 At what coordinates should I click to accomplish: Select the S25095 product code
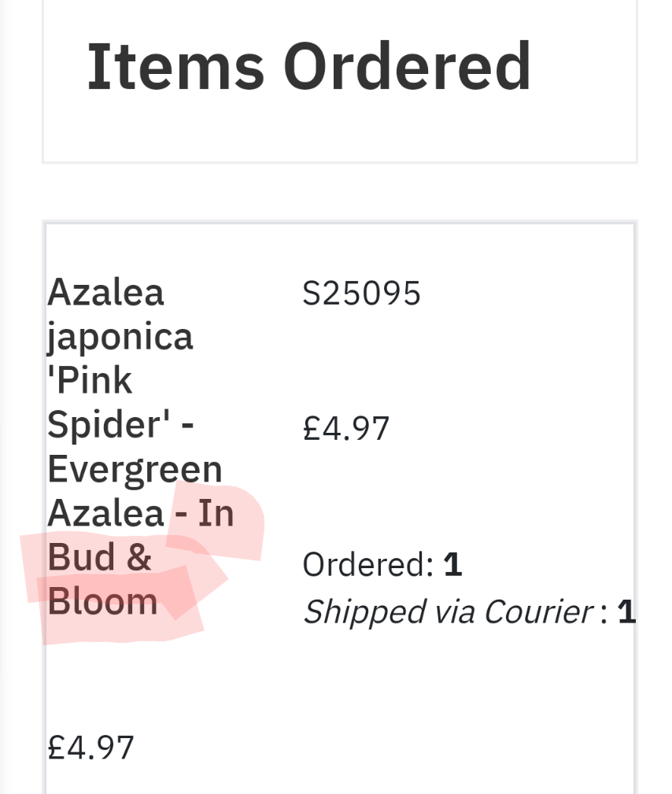tap(362, 294)
